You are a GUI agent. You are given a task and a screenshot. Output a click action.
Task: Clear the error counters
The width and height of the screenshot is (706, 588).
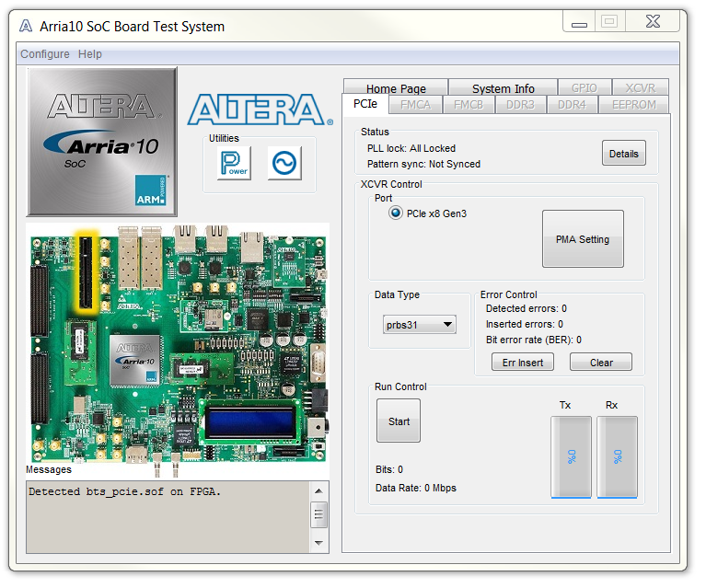point(601,363)
